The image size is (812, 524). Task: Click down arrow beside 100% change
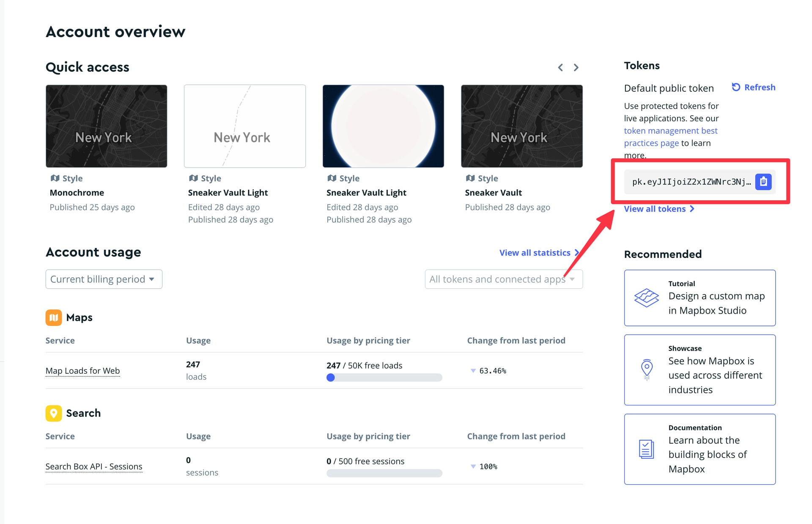click(x=473, y=466)
